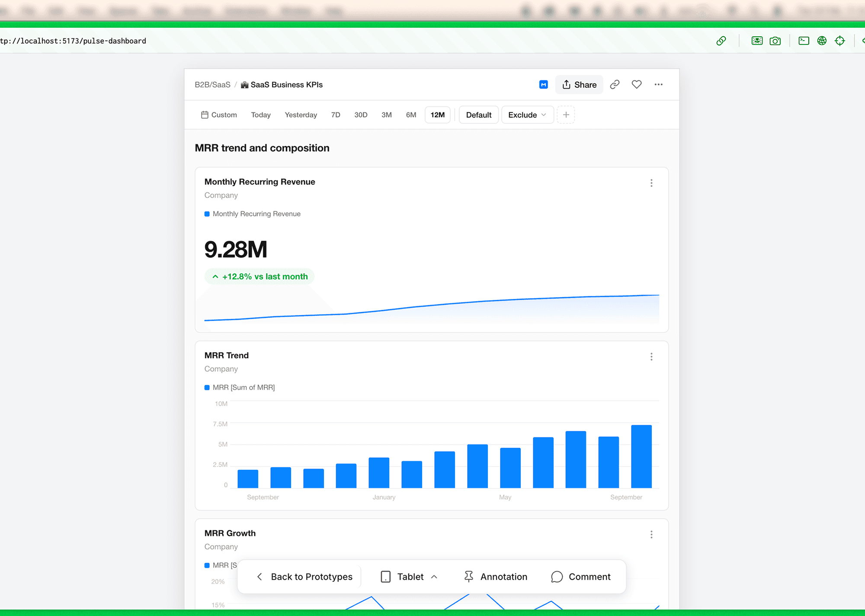The image size is (865, 616).
Task: Click the tallest September bar in MRR Trend
Action: [641, 456]
